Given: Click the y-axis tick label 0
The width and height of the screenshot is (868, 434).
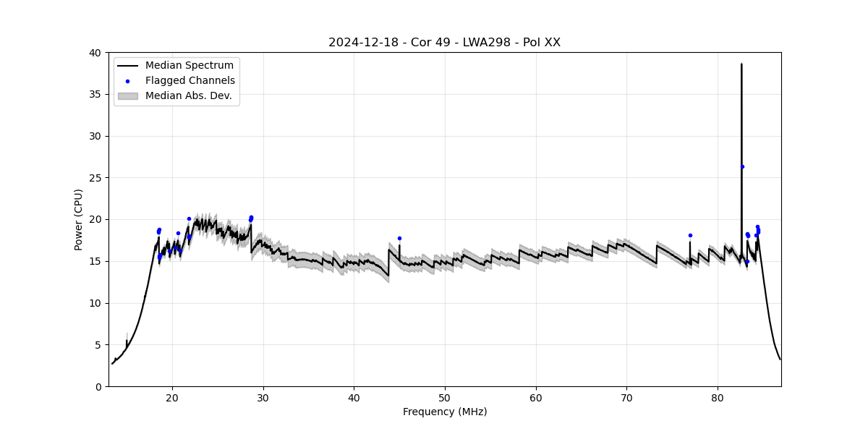Looking at the screenshot, I should 98,386.
